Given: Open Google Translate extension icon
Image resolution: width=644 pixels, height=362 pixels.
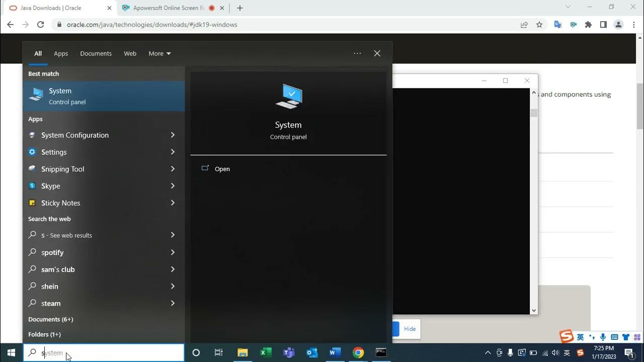Looking at the screenshot, I should pos(558,25).
